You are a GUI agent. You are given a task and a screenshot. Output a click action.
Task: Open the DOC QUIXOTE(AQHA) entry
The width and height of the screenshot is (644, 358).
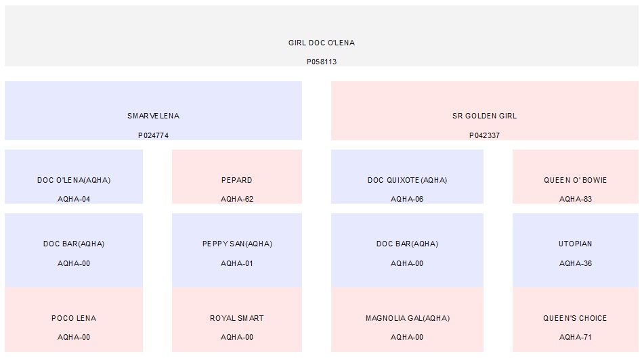(x=407, y=180)
